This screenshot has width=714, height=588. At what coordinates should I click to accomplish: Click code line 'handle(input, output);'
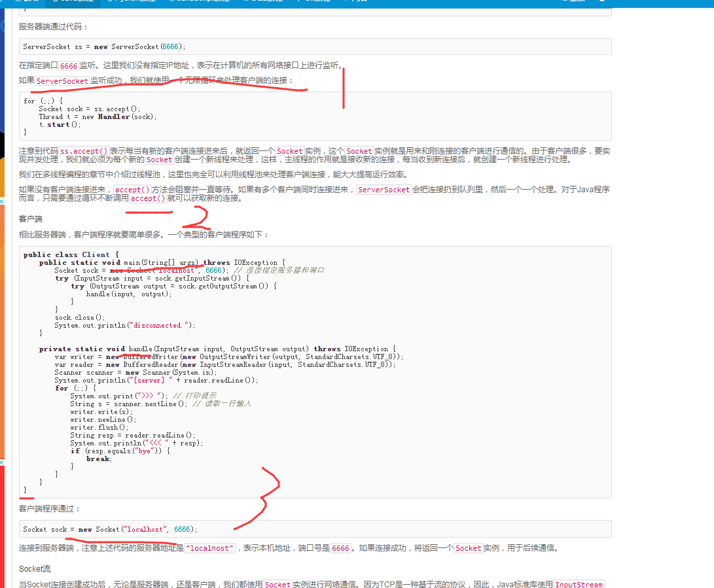tap(129, 294)
